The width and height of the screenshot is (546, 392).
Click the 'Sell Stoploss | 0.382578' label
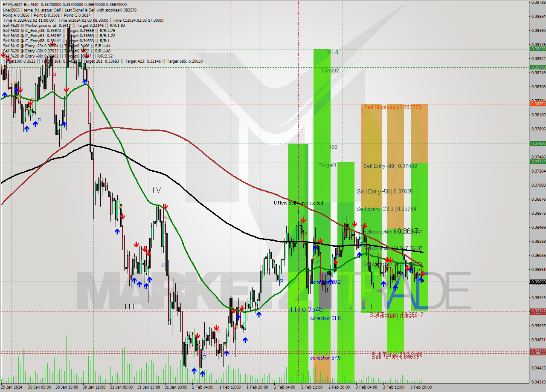click(x=392, y=107)
